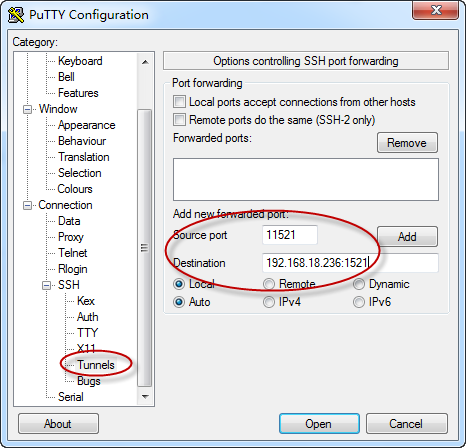
Task: Select the Remote forwarding radio button
Action: [x=269, y=284]
